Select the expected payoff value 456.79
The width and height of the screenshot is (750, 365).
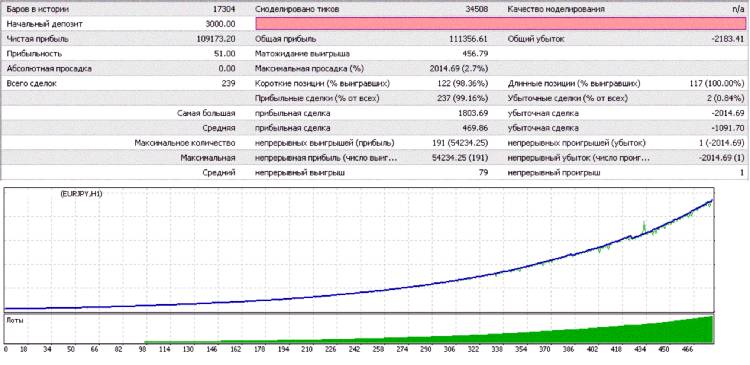point(475,54)
